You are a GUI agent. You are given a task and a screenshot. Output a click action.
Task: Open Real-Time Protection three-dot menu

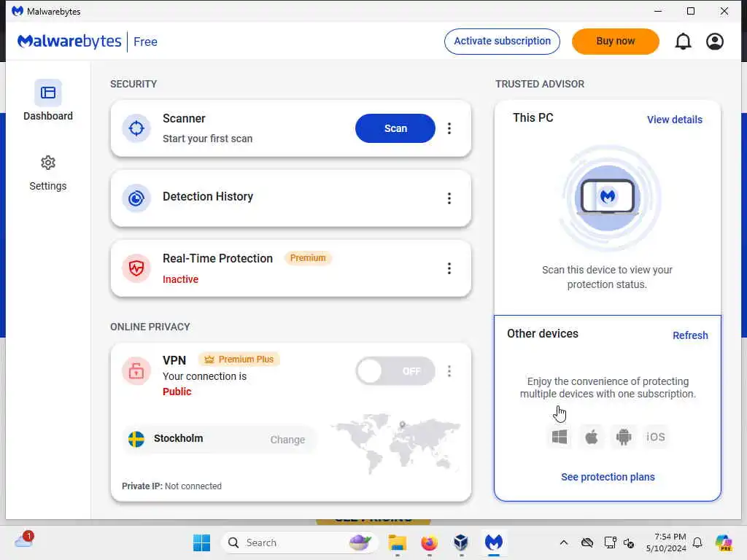449,268
